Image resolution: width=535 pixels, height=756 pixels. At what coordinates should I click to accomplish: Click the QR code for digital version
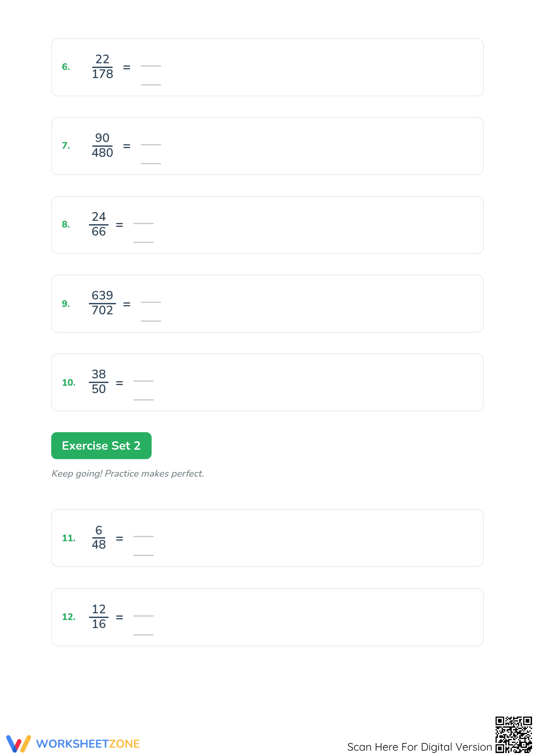coord(513,734)
